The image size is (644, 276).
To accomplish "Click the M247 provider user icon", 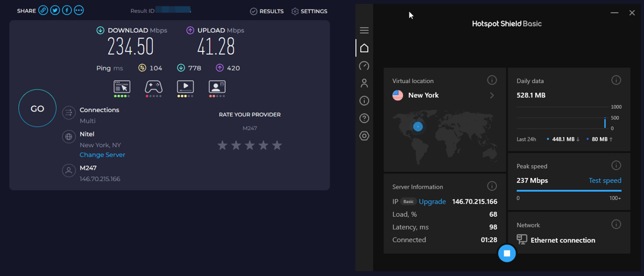I will pos(69,171).
